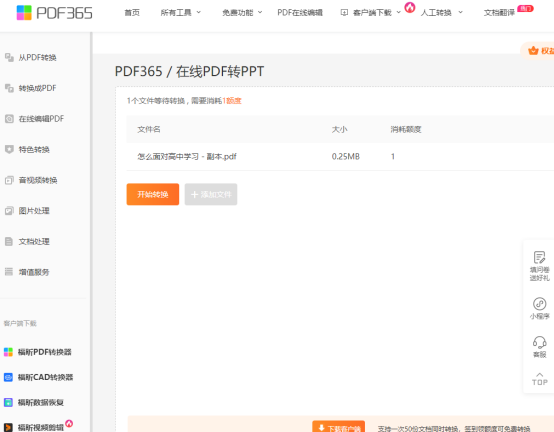This screenshot has height=432, width=554.
Task: Click the orange 下载客户端 button
Action: pyautogui.click(x=338, y=426)
